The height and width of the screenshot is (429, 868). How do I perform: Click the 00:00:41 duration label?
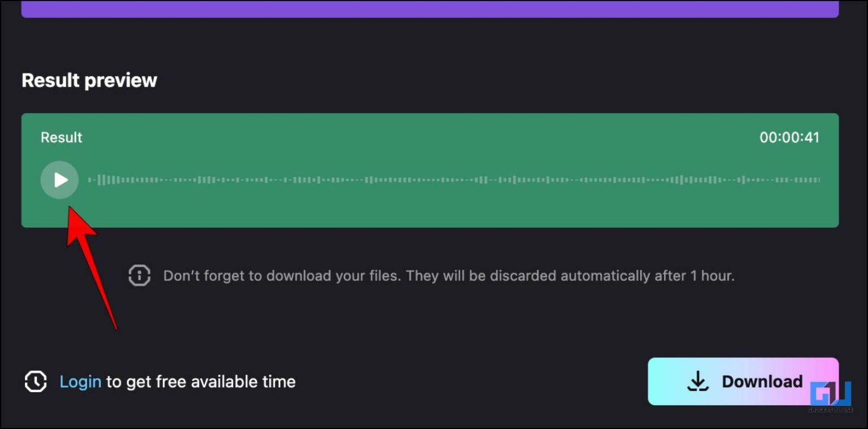(x=790, y=137)
